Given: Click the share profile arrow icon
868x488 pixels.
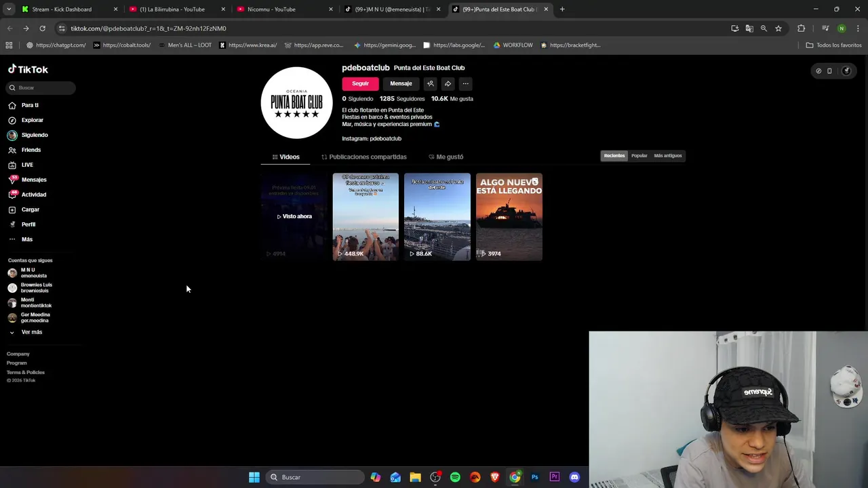Looking at the screenshot, I should (448, 83).
